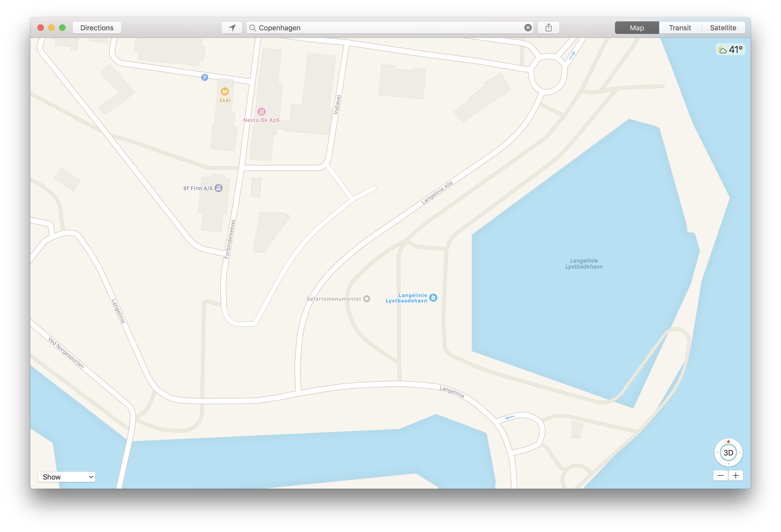Click the share icon in the toolbar
Image resolution: width=781 pixels, height=532 pixels.
point(548,27)
